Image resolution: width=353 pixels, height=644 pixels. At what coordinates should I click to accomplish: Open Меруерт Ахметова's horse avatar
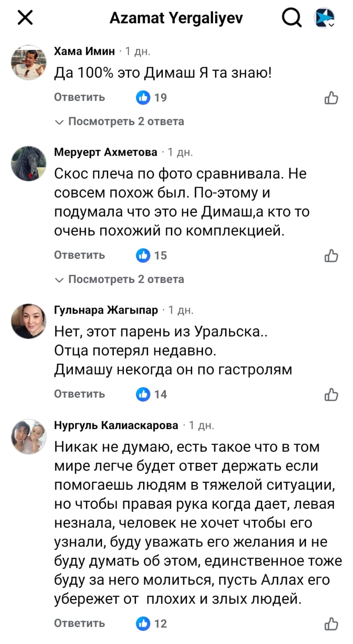coord(29,163)
